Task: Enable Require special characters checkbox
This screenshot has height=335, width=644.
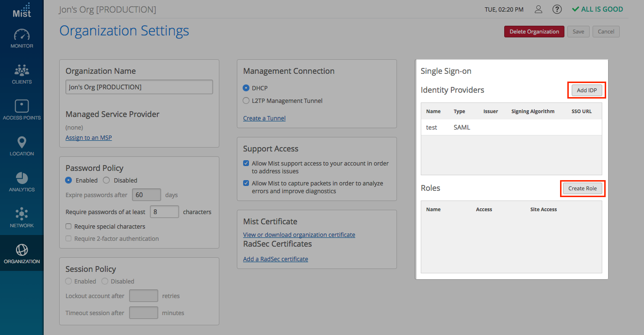Action: (69, 227)
